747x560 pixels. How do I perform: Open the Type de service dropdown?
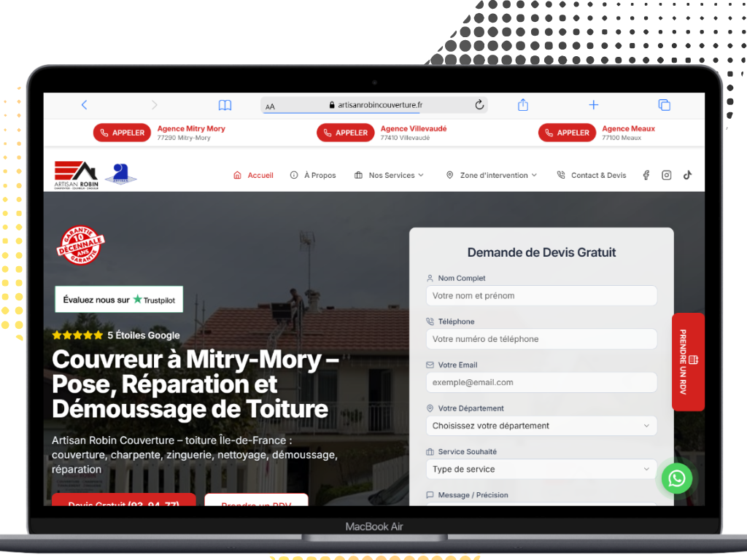tap(541, 470)
